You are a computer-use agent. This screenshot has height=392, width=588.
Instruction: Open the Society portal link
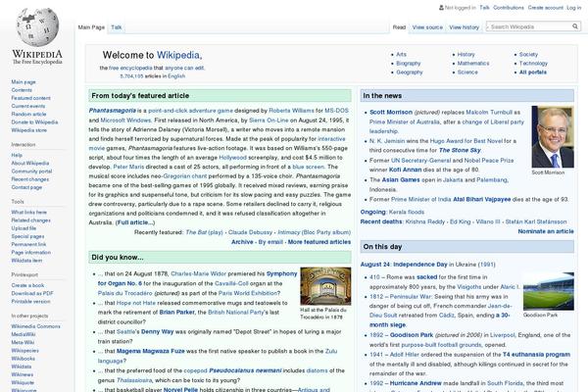[528, 55]
